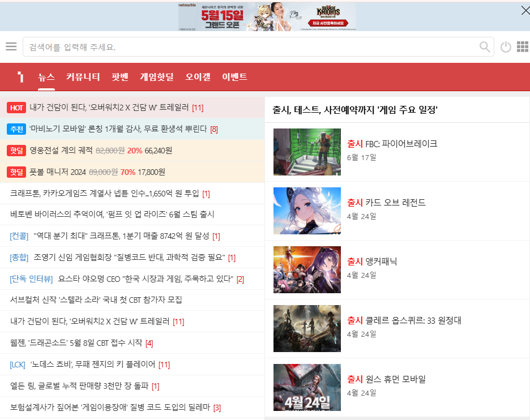Click comment count [4] on 드래곤소드 article

[149, 344]
